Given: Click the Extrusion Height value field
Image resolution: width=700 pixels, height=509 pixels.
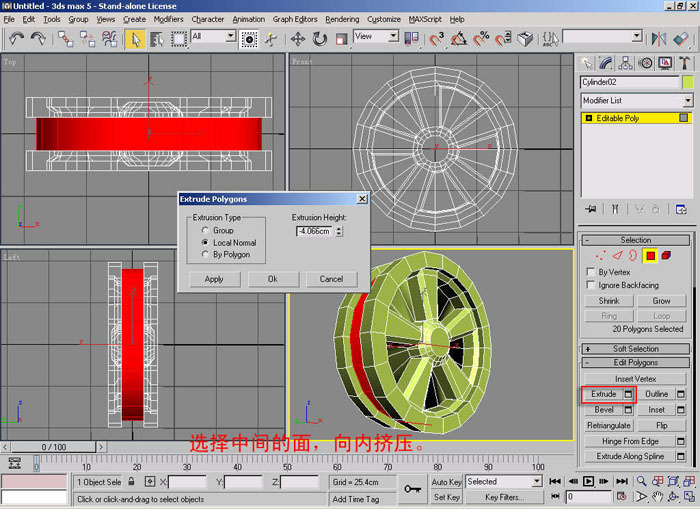Looking at the screenshot, I should tap(315, 231).
